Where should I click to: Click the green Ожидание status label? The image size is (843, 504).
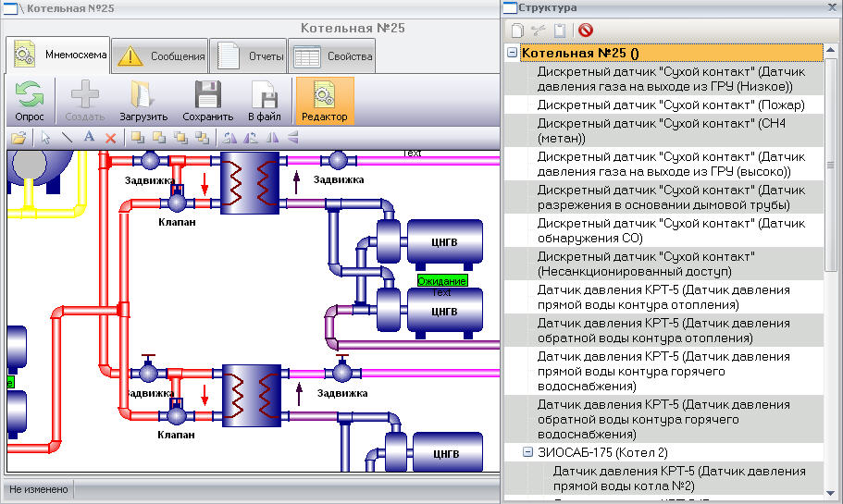click(442, 280)
